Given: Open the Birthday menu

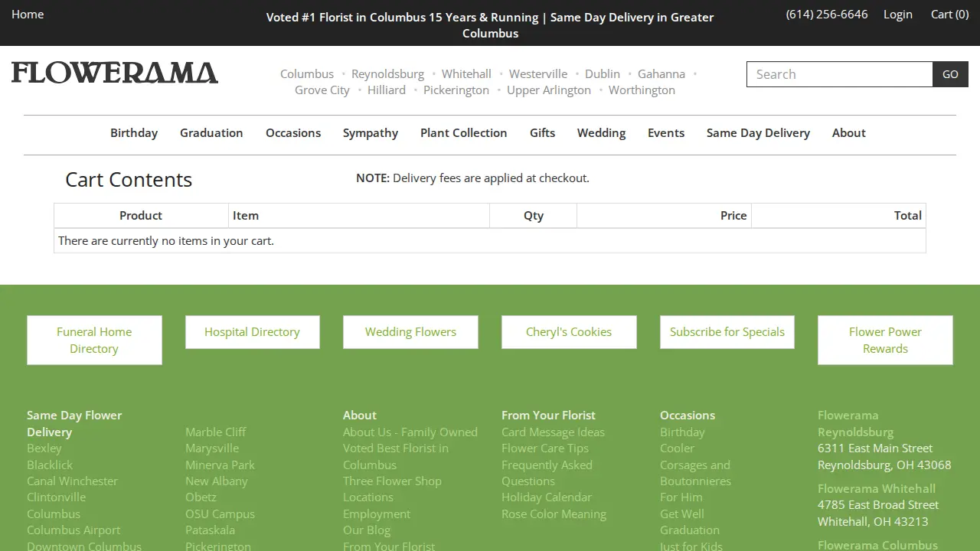Looking at the screenshot, I should (x=134, y=133).
